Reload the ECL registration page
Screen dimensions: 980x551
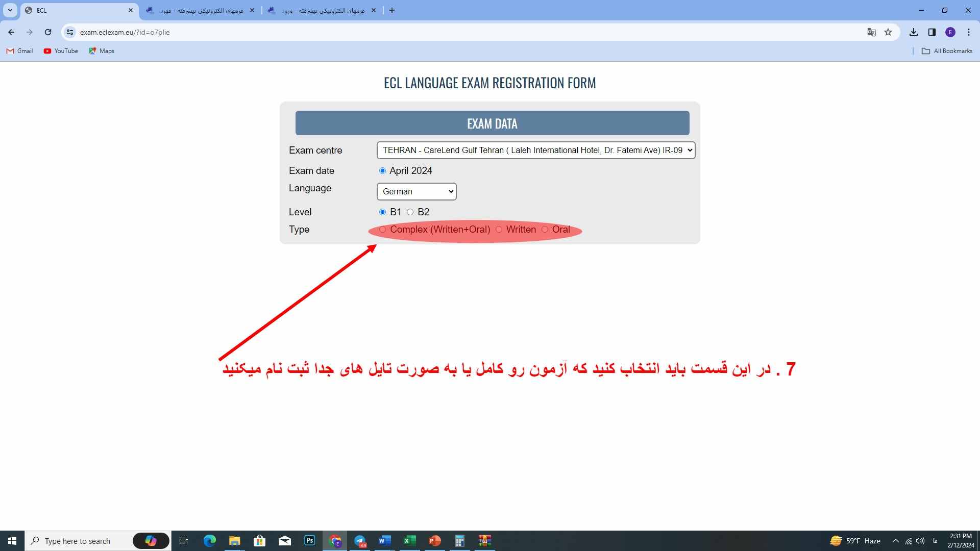(x=48, y=32)
